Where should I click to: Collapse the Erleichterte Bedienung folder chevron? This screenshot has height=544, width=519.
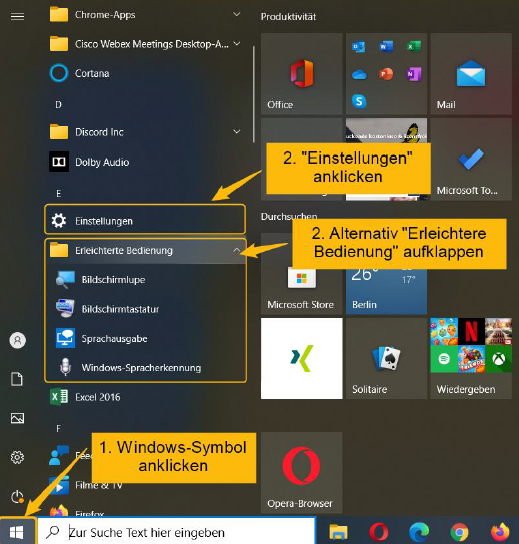pos(237,250)
